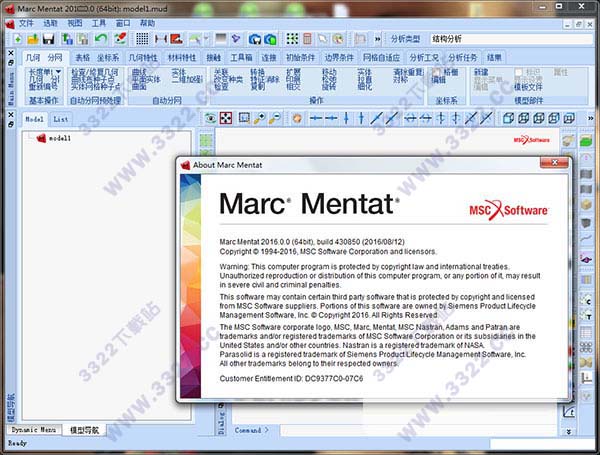Click the 新建 button in 模型部件 group
Viewport: 600px width, 455px height.
(481, 72)
